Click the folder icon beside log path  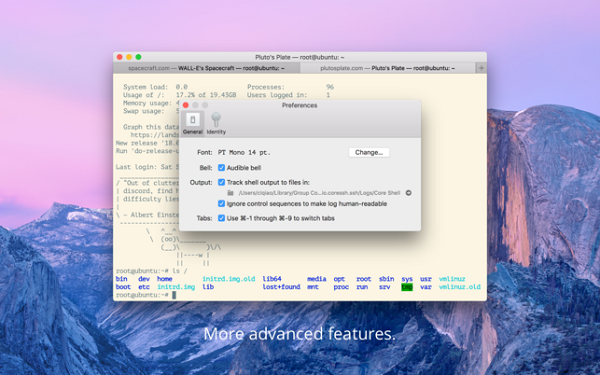click(230, 193)
